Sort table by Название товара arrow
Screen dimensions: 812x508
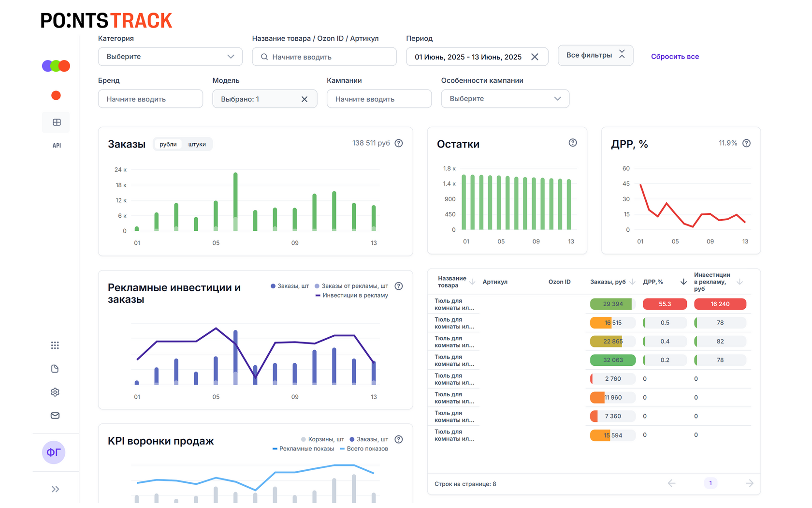[472, 282]
